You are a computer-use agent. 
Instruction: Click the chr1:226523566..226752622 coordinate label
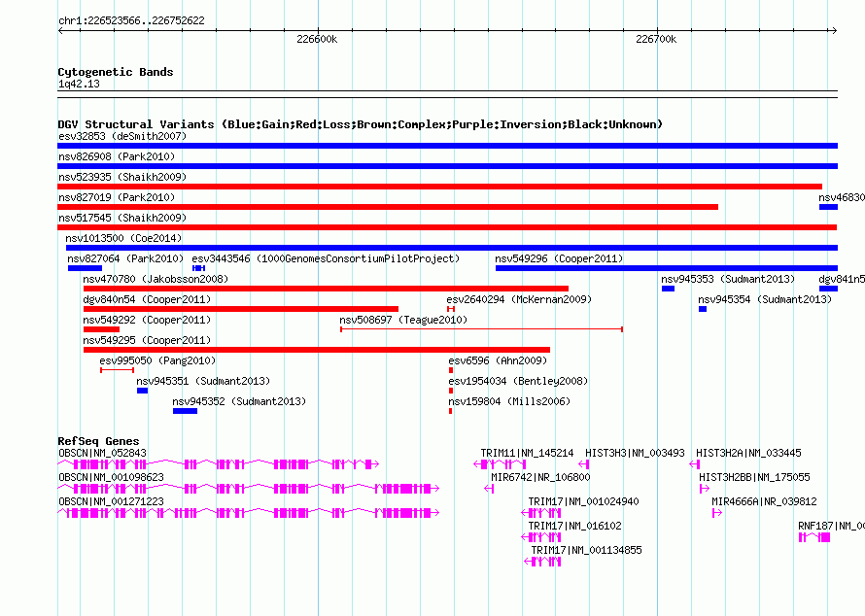click(x=131, y=20)
